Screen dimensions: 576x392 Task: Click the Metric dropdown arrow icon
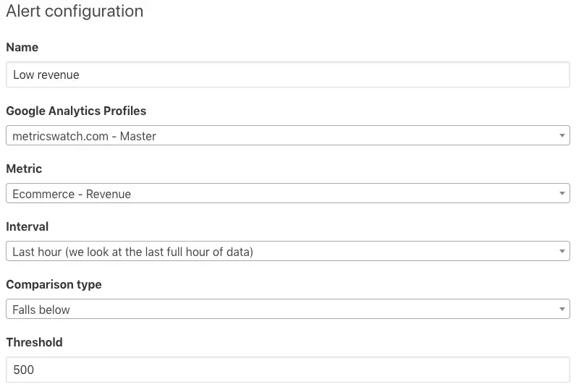click(563, 194)
